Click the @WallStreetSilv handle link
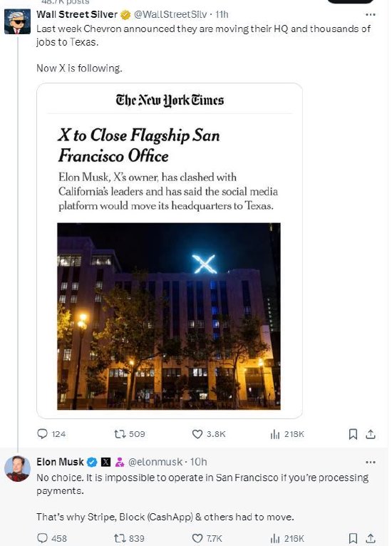This screenshot has width=392, height=546. click(x=170, y=14)
